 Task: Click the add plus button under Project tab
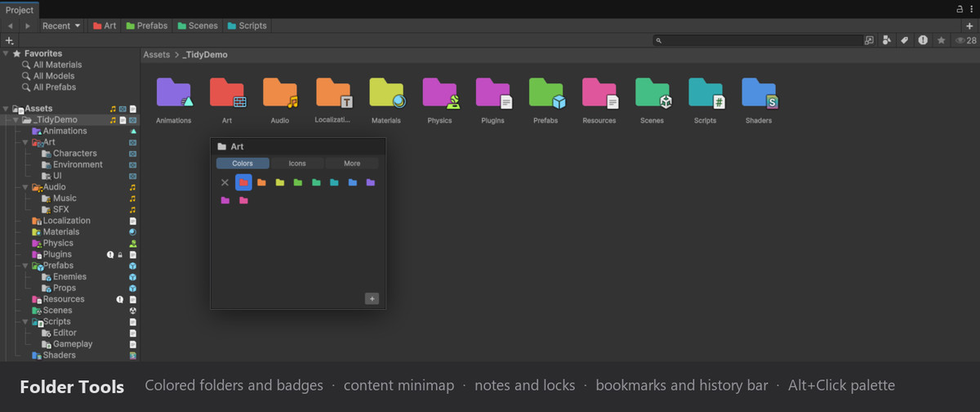[x=9, y=40]
